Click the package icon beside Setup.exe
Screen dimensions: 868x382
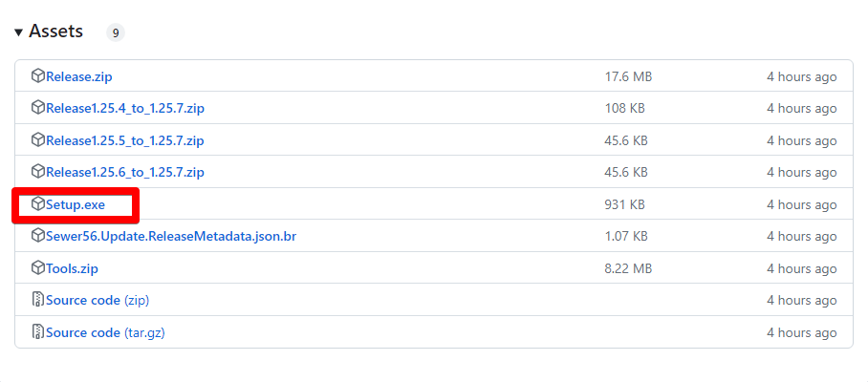[38, 204]
